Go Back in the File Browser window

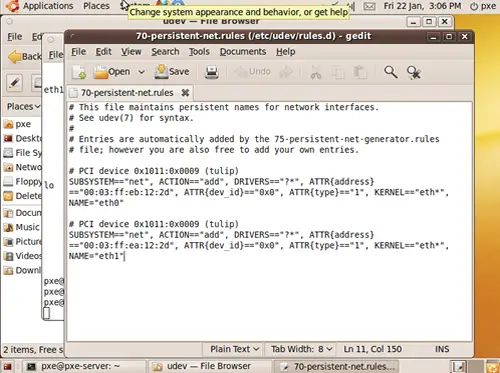[x=24, y=57]
